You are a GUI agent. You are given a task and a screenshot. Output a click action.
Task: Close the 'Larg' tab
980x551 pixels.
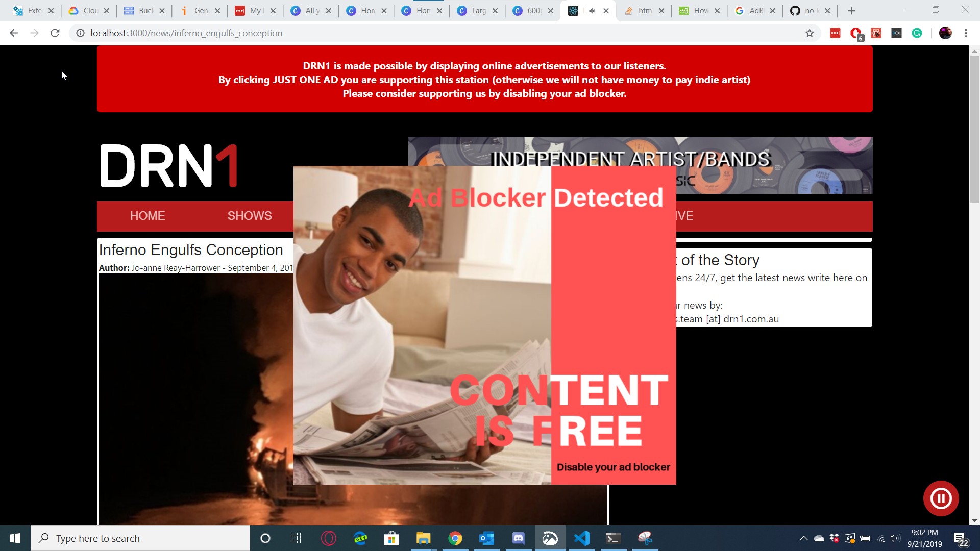point(495,11)
